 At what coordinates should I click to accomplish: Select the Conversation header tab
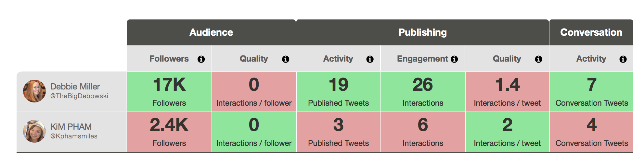tap(591, 32)
